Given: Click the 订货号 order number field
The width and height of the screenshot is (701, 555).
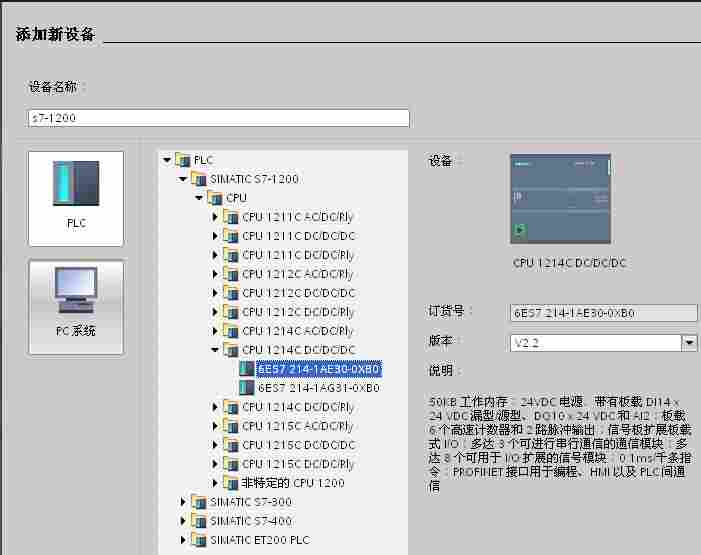Looking at the screenshot, I should [x=603, y=313].
